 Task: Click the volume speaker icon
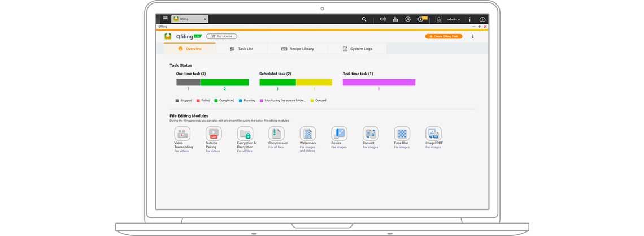click(x=382, y=19)
